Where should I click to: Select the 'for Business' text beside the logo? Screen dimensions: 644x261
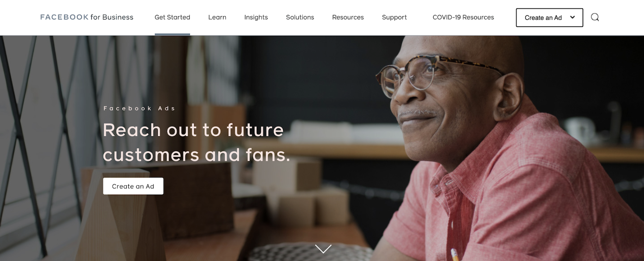(x=112, y=17)
